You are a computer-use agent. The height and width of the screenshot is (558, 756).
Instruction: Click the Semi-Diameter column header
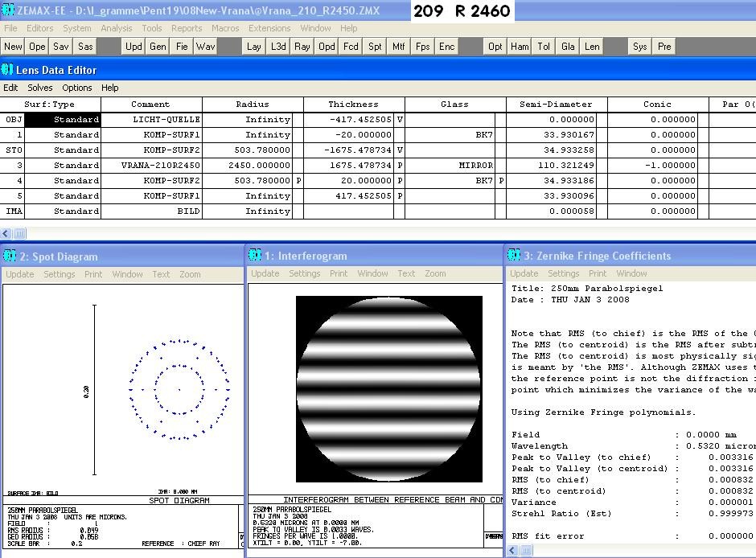click(556, 104)
